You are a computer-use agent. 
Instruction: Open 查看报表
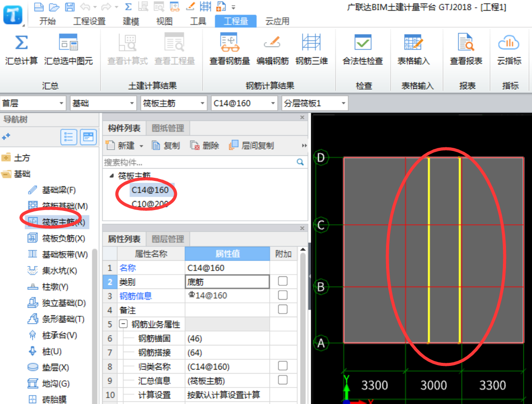(x=466, y=50)
